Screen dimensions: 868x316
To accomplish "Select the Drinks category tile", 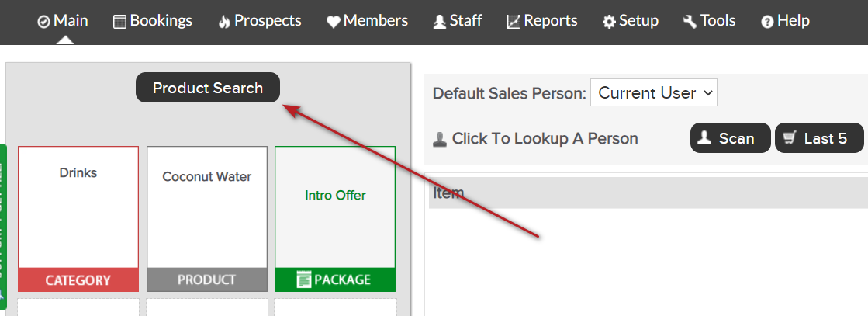I will click(78, 219).
